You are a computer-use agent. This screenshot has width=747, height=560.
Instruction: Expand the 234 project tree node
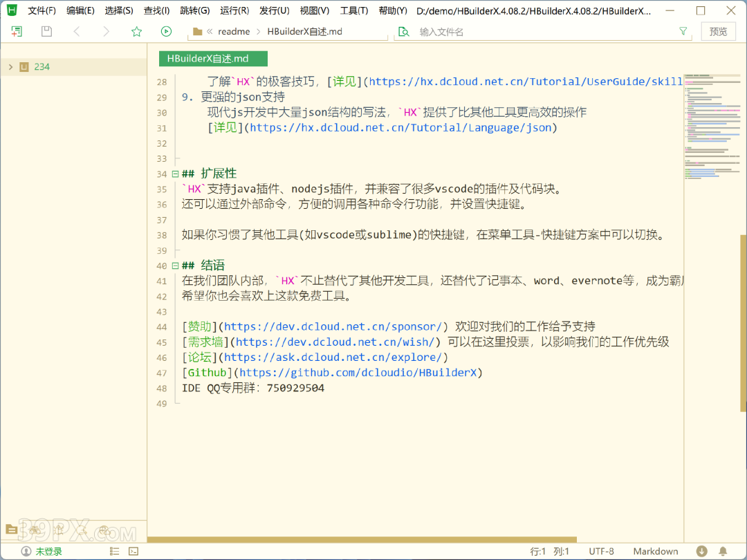coord(10,67)
